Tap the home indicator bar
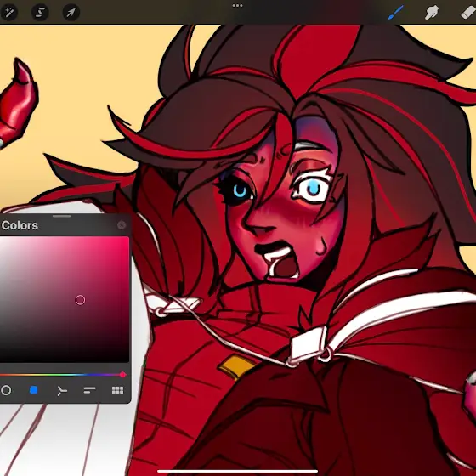This screenshot has height=476, width=476. tap(238, 471)
